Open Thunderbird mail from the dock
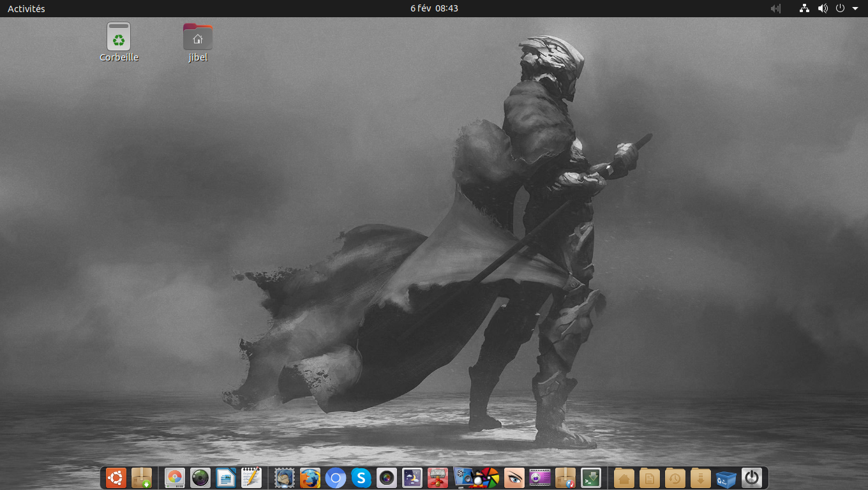This screenshot has height=490, width=868. tap(285, 477)
